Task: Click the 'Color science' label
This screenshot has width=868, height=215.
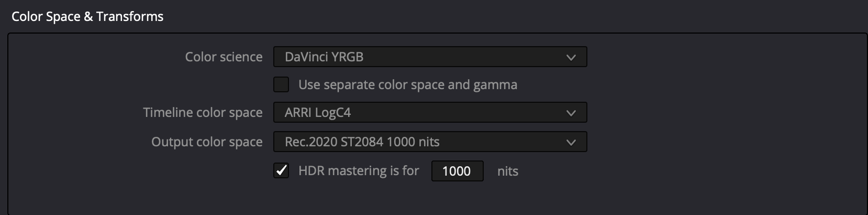Action: tap(224, 57)
